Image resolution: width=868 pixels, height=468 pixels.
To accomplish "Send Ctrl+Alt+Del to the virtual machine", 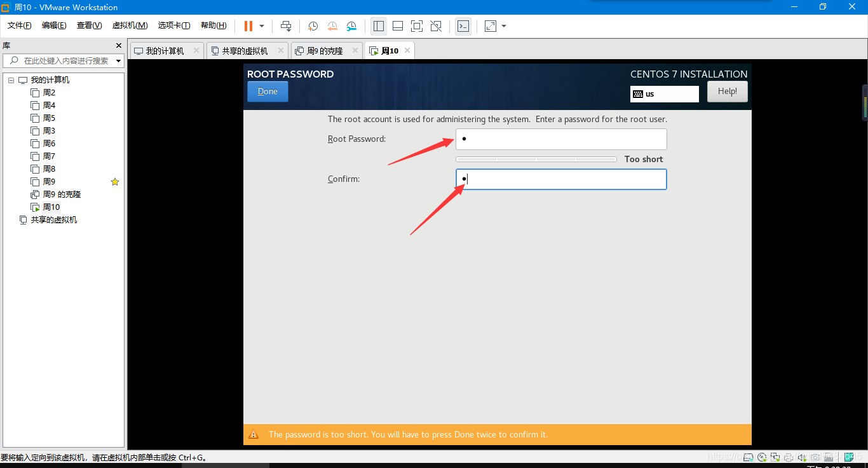I will coord(286,26).
